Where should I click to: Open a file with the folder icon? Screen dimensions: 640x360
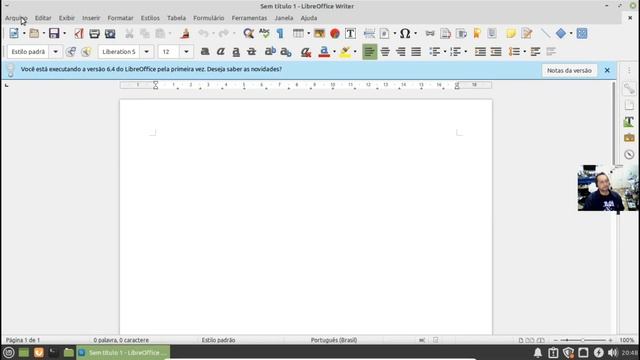tap(34, 33)
